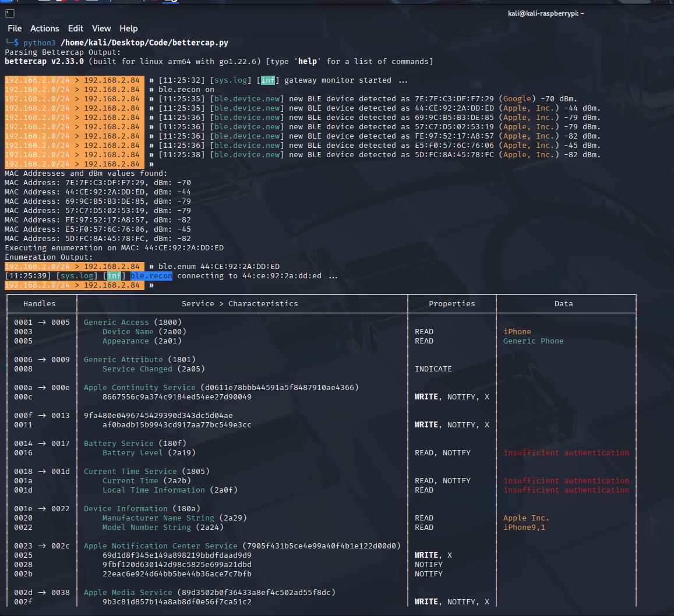Image resolution: width=674 pixels, height=616 pixels.
Task: Click line 'MAC Address: 5D:FC:8A:45:78:FC, dBm: -82'
Action: pyautogui.click(x=98, y=238)
